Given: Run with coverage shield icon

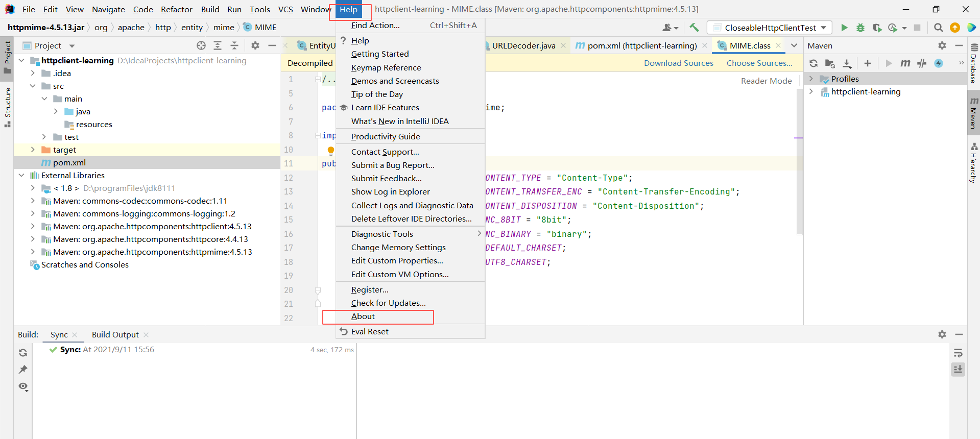Looking at the screenshot, I should (877, 28).
